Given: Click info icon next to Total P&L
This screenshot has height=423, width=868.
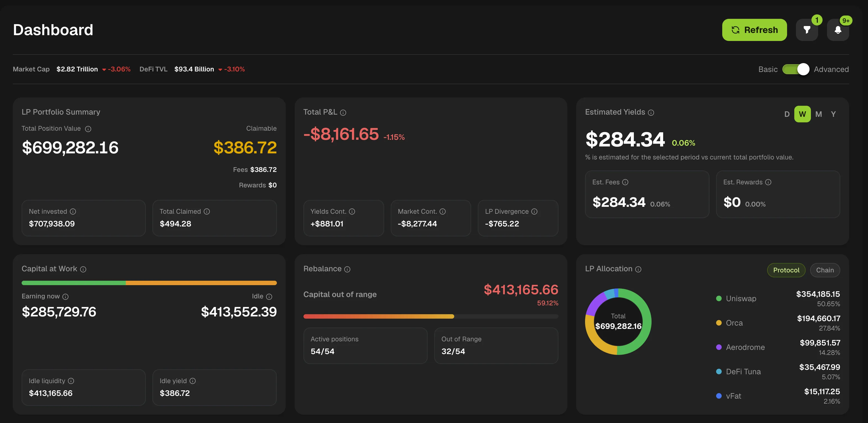Looking at the screenshot, I should pyautogui.click(x=343, y=112).
